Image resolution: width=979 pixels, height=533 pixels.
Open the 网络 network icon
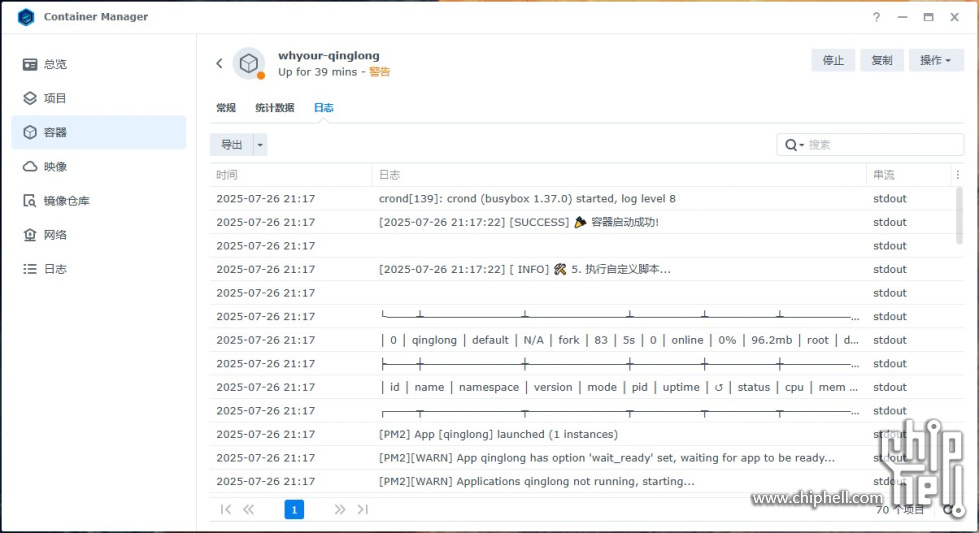pos(30,235)
